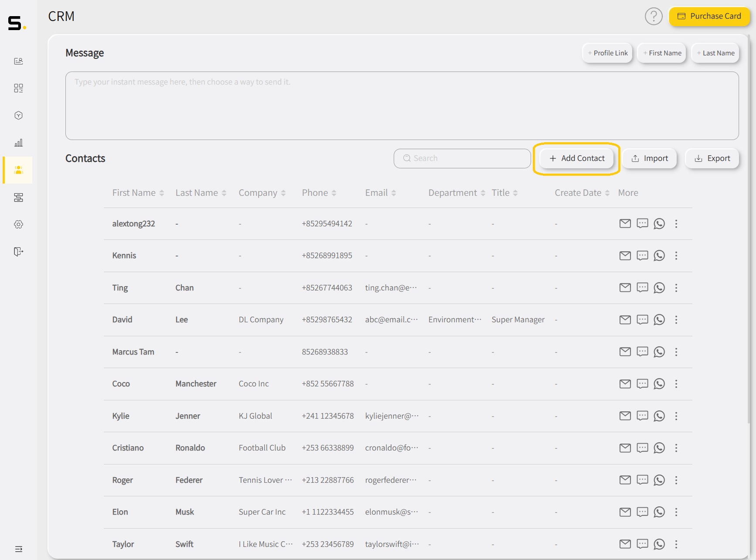
Task: Click the Purchase Card button
Action: pos(709,17)
